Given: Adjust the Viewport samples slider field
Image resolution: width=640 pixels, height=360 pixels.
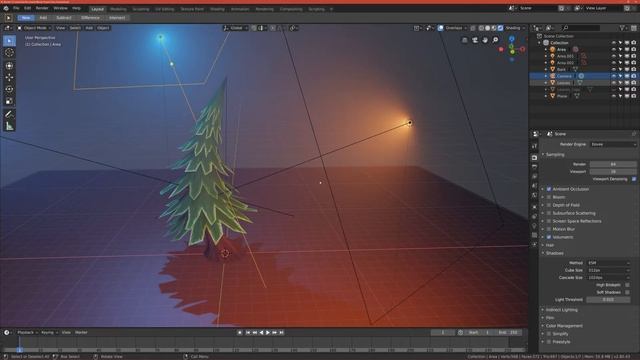Looking at the screenshot, I should pos(613,171).
